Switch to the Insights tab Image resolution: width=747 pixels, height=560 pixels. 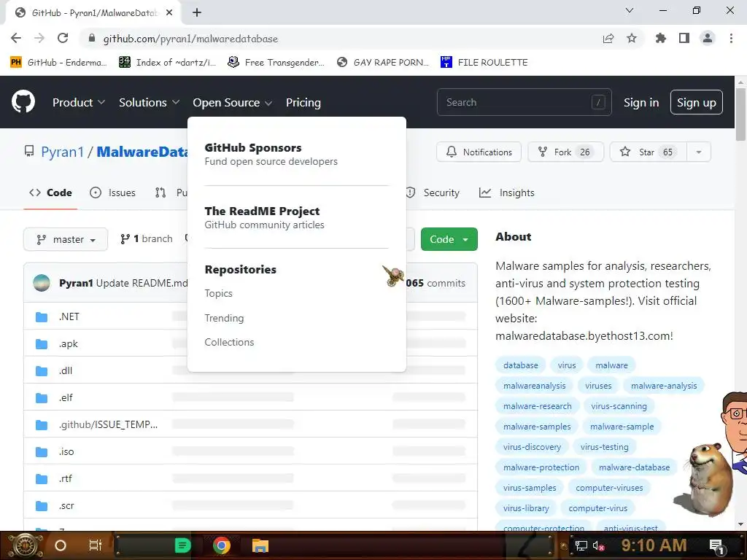pyautogui.click(x=507, y=192)
